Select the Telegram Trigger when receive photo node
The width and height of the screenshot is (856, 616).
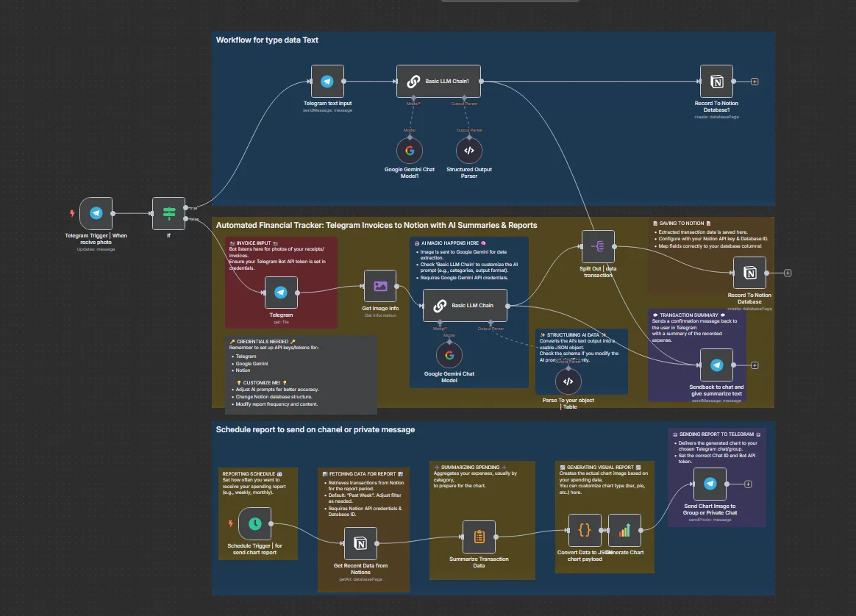point(96,213)
